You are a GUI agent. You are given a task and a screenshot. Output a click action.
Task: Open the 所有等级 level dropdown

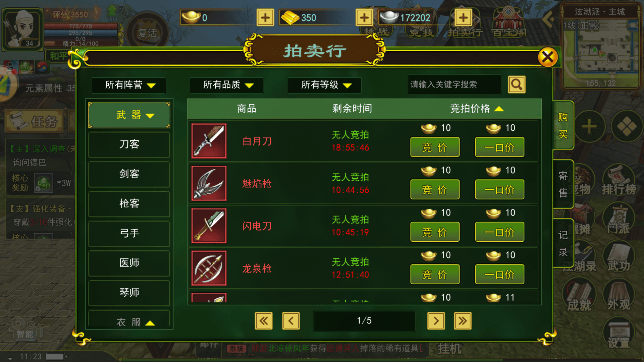pos(325,85)
